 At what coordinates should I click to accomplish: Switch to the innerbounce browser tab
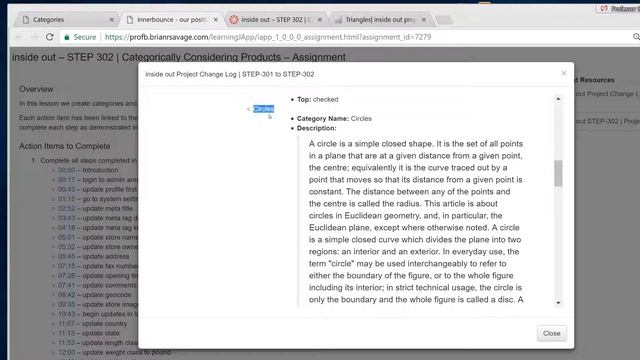pyautogui.click(x=171, y=20)
